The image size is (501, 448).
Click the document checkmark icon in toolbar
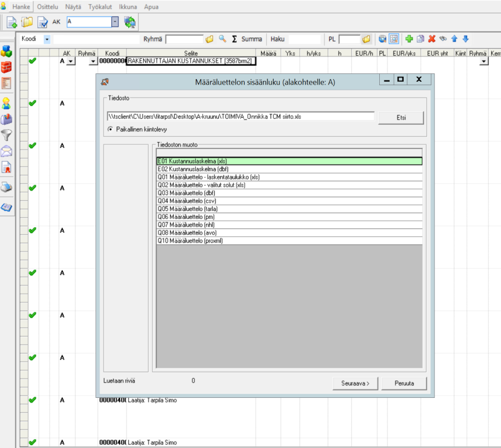click(x=42, y=22)
